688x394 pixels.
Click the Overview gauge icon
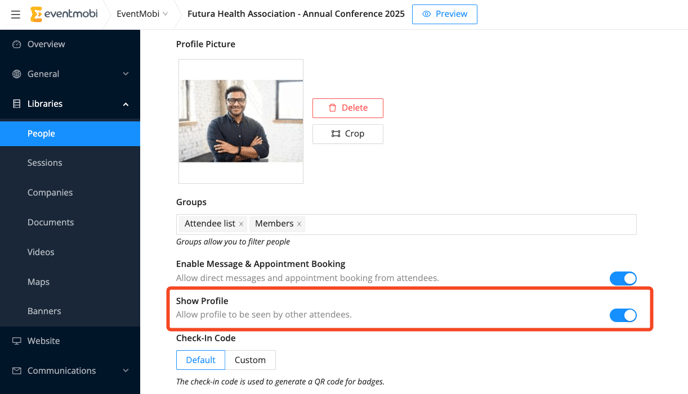[x=17, y=44]
